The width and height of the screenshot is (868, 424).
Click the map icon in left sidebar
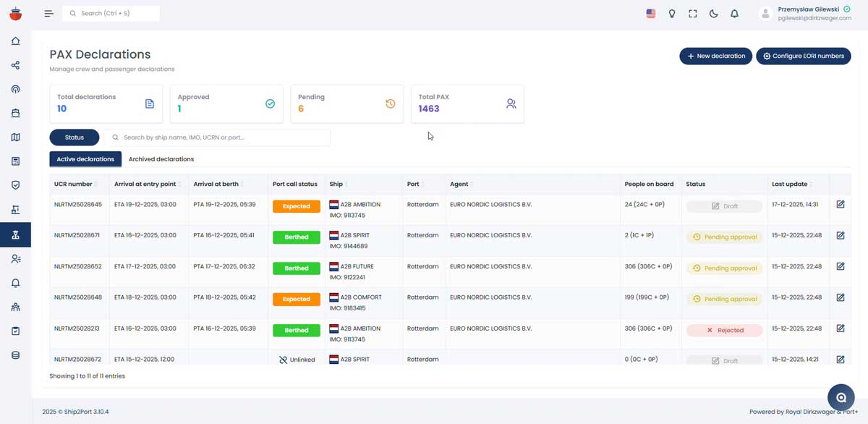click(x=15, y=137)
